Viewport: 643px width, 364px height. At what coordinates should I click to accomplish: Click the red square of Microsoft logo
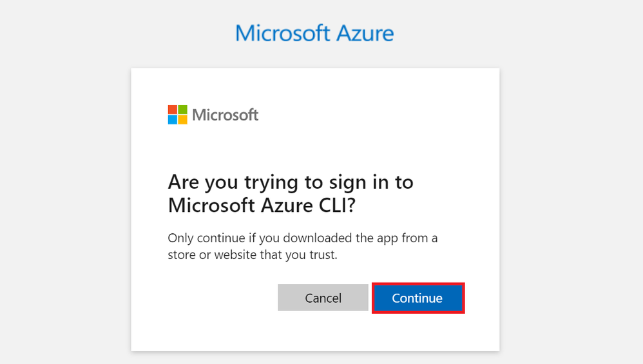tap(173, 110)
